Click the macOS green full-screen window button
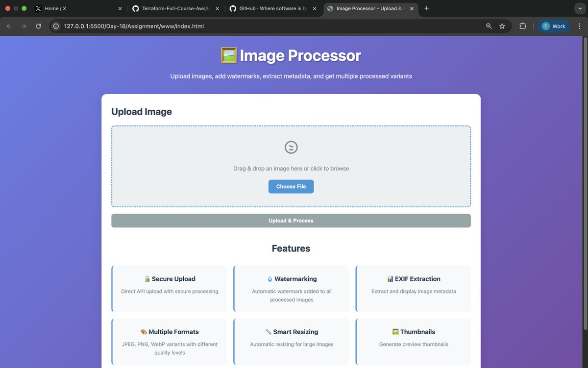The width and height of the screenshot is (588, 368). 24,8
